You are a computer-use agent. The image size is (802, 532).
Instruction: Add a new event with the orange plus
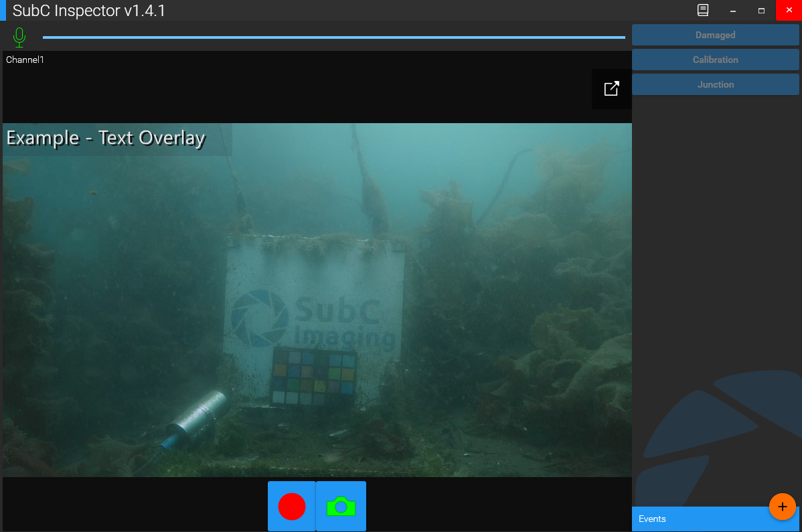point(782,507)
